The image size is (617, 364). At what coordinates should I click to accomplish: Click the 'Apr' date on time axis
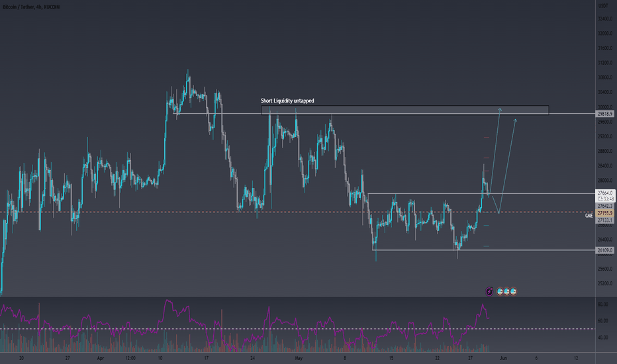tap(101, 358)
